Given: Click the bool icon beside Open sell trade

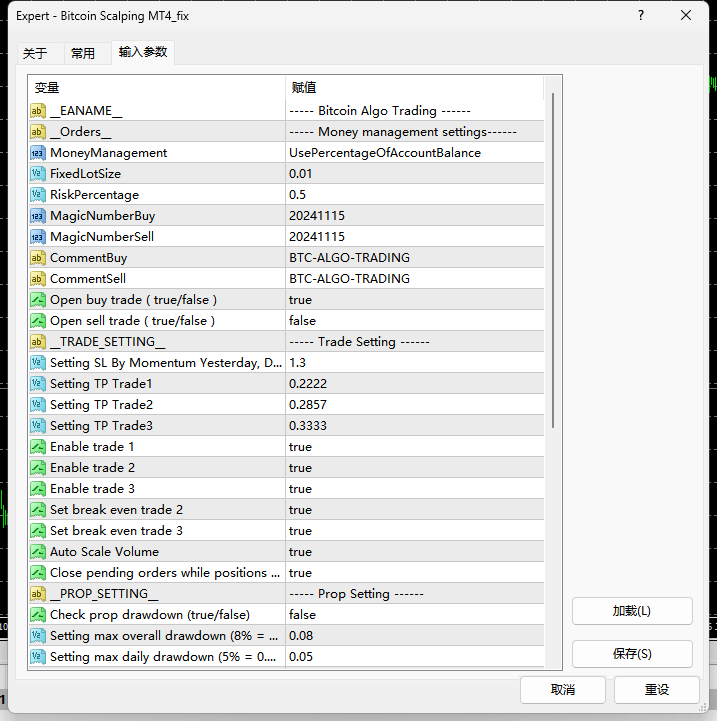Looking at the screenshot, I should (38, 321).
